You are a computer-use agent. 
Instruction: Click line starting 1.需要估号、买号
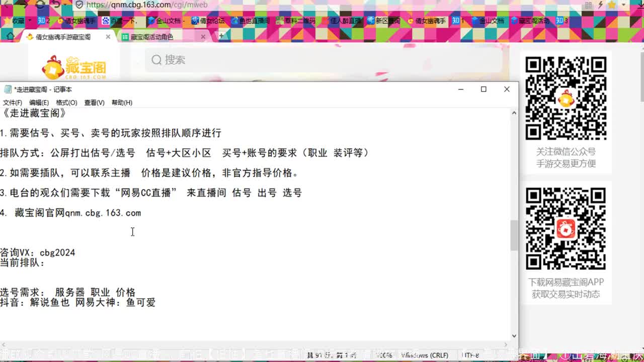click(111, 133)
